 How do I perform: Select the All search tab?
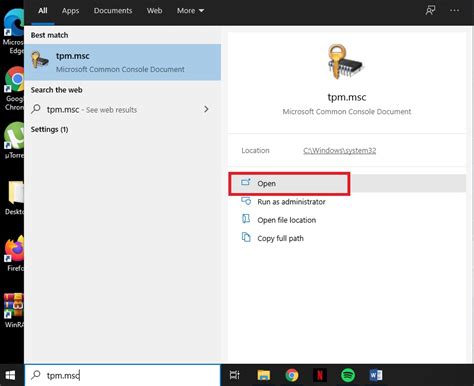coord(43,11)
